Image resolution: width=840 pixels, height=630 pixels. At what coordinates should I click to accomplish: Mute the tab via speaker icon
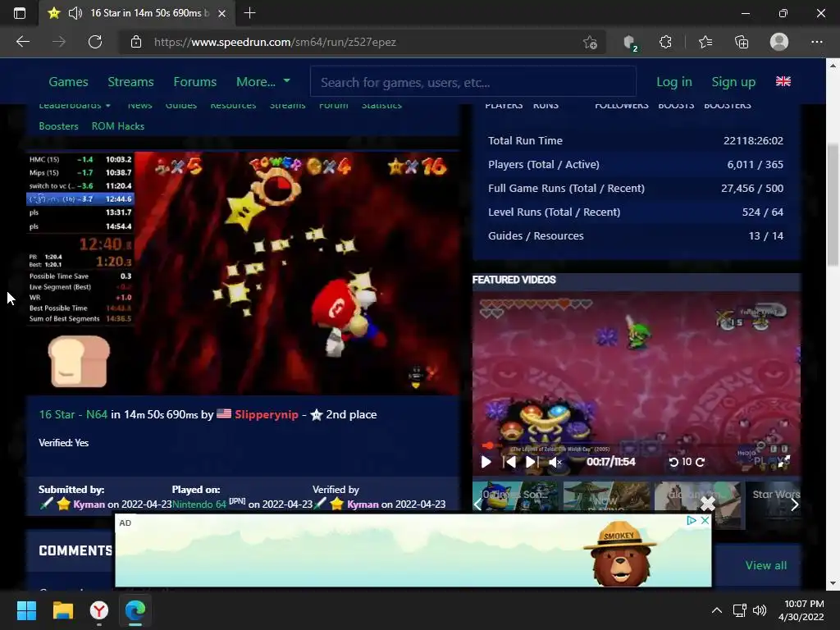click(75, 13)
